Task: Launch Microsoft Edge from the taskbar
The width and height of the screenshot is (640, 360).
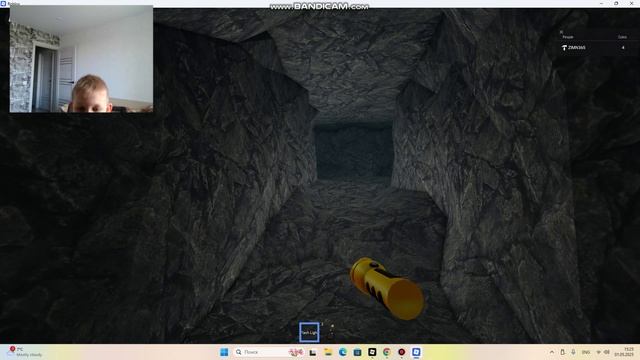Action: click(342, 352)
